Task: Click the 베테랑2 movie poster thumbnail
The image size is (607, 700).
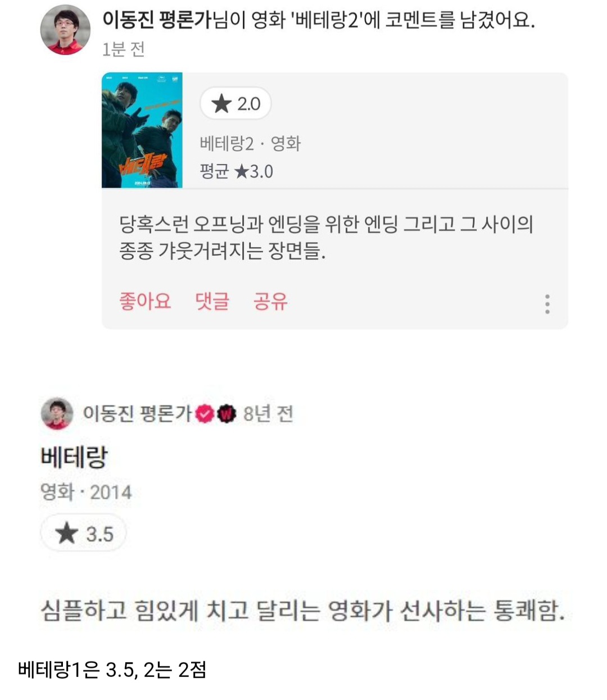Action: tap(142, 130)
